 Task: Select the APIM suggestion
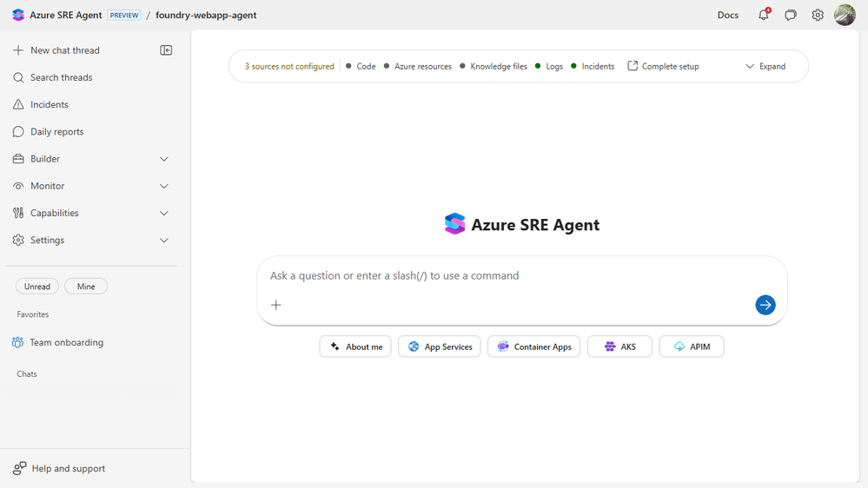click(692, 346)
